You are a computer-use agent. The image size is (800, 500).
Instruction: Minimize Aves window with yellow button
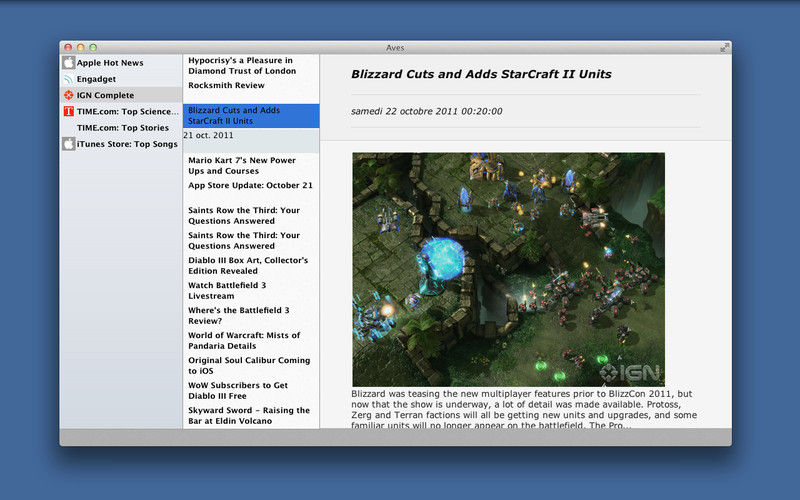(x=81, y=47)
